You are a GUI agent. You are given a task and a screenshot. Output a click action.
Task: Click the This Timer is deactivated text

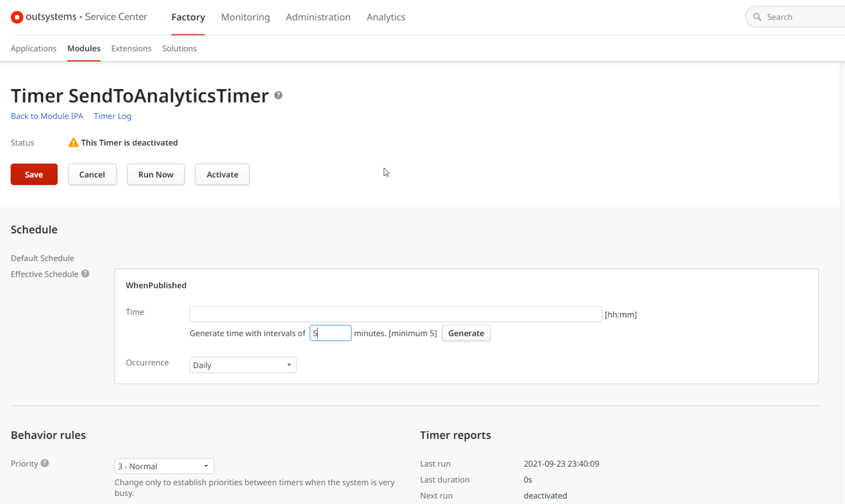coord(129,142)
